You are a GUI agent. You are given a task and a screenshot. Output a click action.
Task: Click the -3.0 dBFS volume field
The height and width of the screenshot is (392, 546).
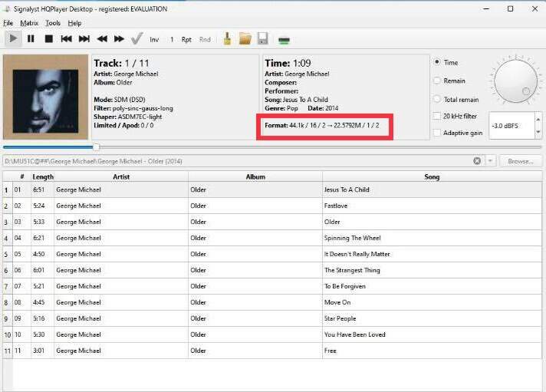click(x=511, y=126)
